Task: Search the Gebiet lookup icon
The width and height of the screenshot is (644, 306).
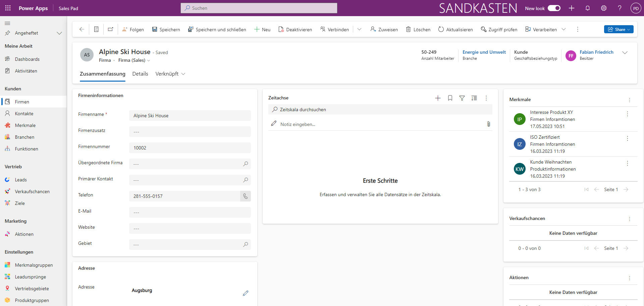Action: (246, 245)
